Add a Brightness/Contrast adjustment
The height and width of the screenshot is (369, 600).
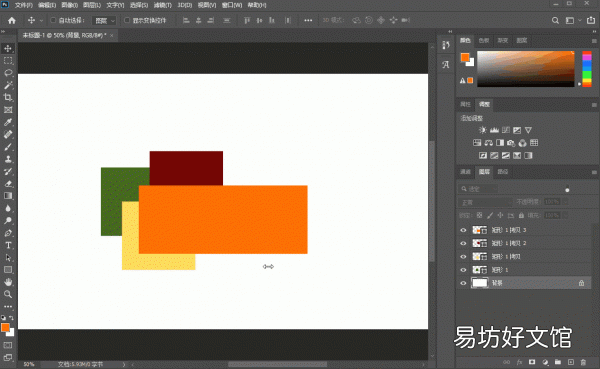point(483,130)
